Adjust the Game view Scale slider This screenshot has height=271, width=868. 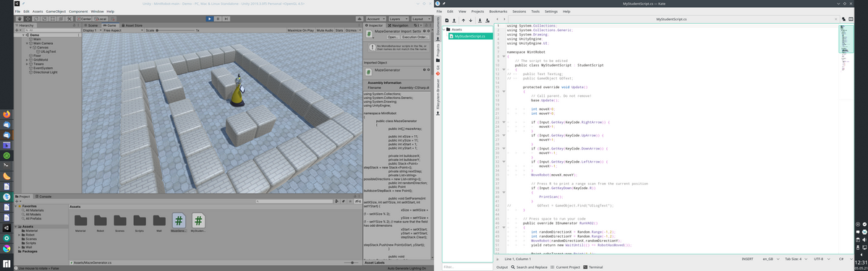point(175,30)
